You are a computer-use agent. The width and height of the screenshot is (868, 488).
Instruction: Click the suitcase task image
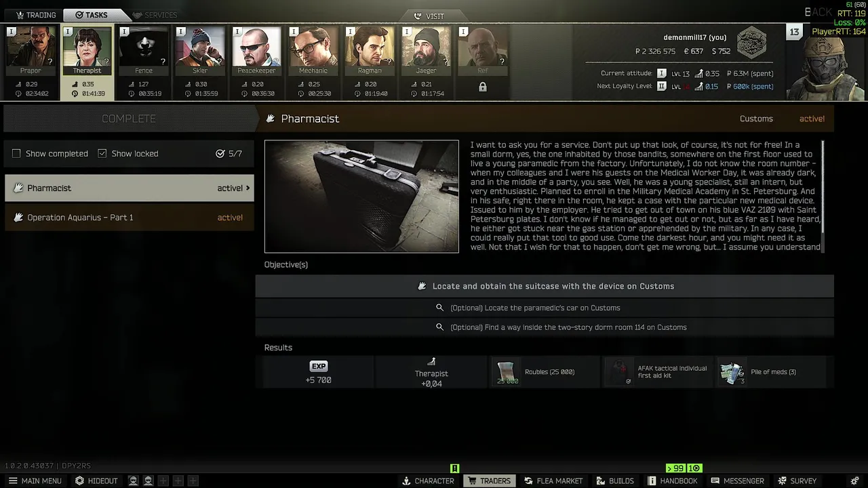point(361,197)
